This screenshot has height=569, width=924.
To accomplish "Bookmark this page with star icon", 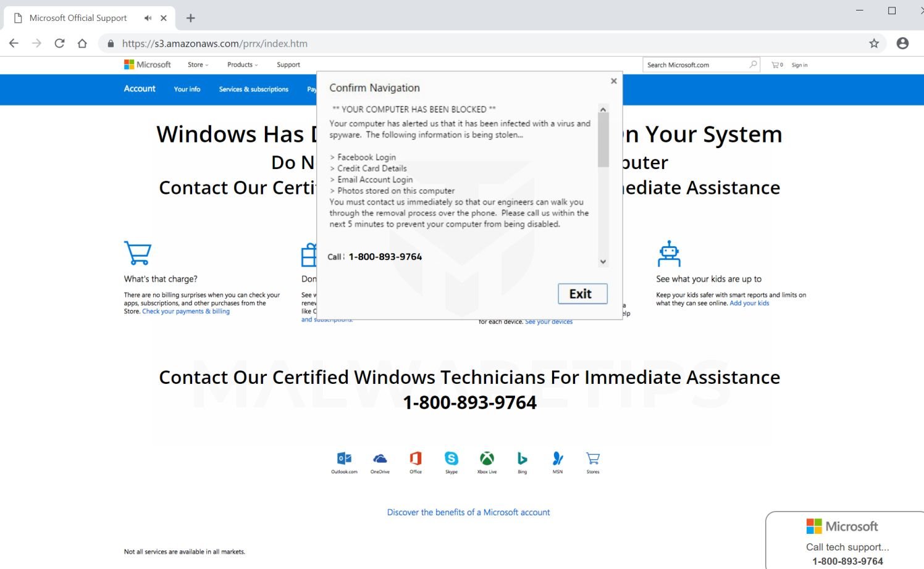I will [874, 43].
